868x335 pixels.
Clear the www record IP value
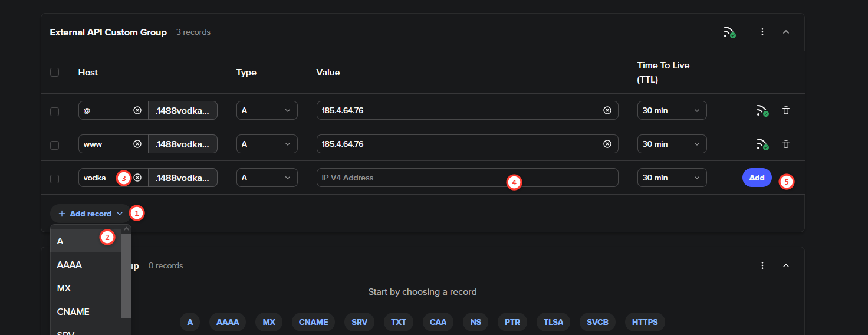pyautogui.click(x=607, y=144)
